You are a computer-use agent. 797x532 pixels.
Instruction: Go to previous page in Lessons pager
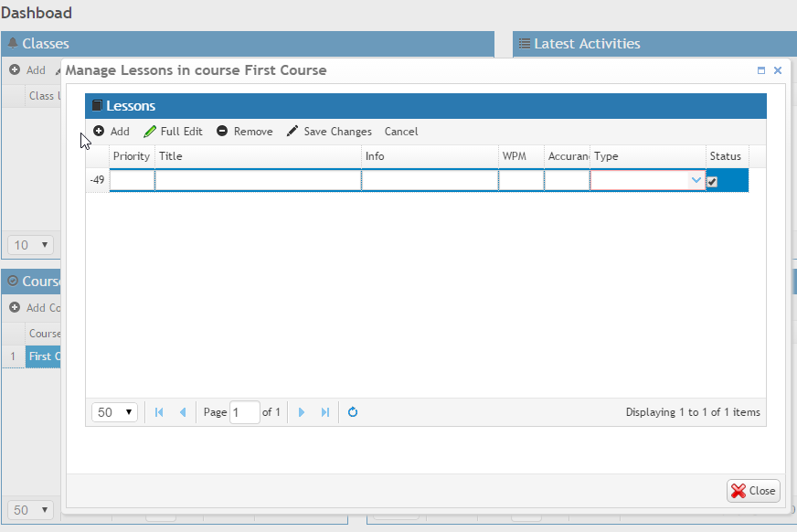click(x=183, y=412)
